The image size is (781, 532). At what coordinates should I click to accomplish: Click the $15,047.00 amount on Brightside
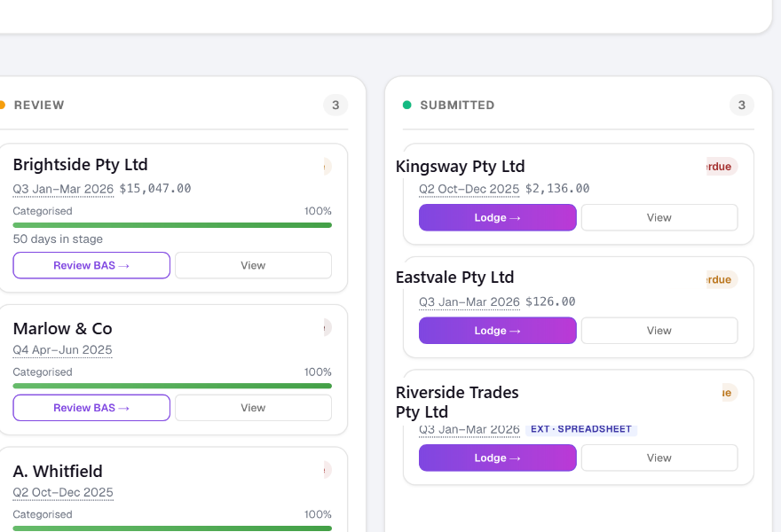pos(155,189)
